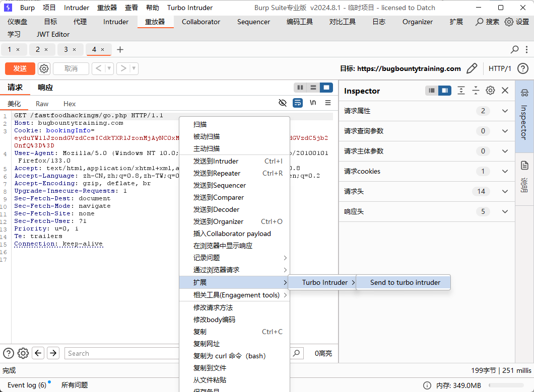Click the 发送 send button

[20, 69]
